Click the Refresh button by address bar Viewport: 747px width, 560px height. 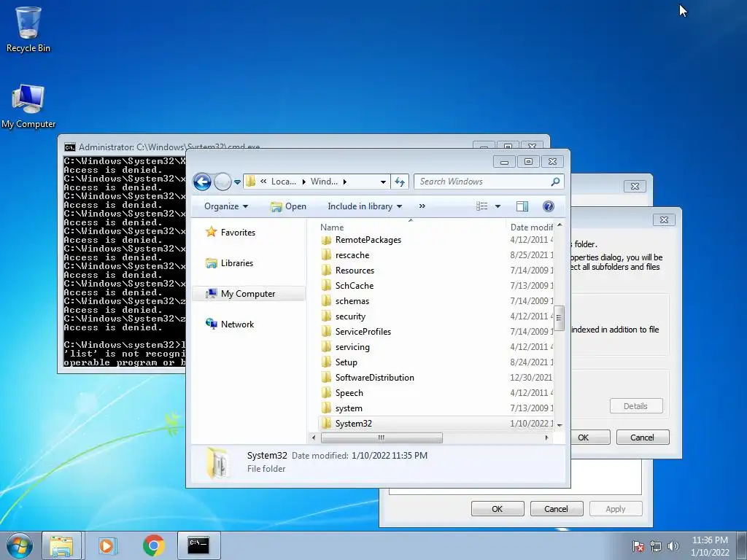click(400, 182)
